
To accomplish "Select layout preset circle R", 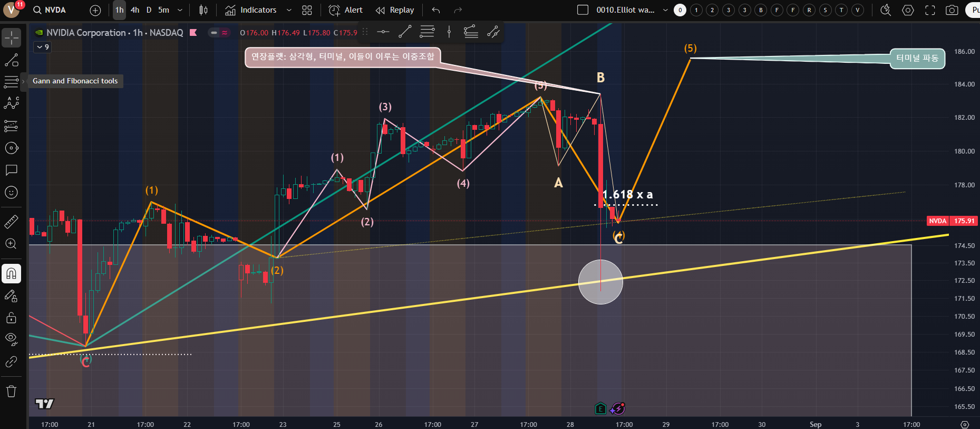I will [x=809, y=10].
